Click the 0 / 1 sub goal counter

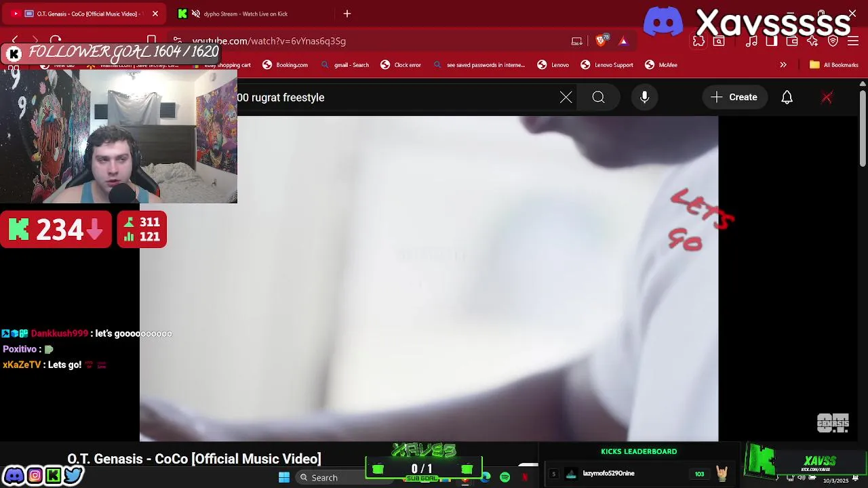[422, 468]
